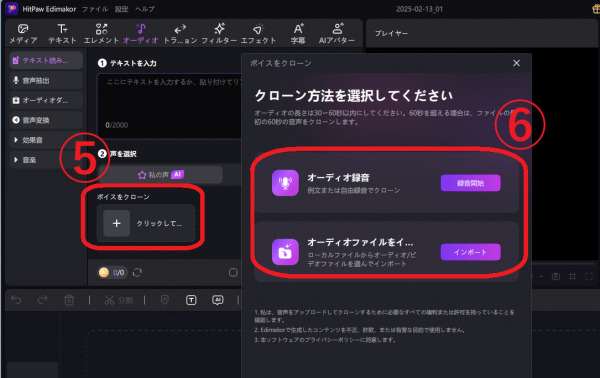Click the audio file import icon
The width and height of the screenshot is (600, 378).
click(x=285, y=252)
